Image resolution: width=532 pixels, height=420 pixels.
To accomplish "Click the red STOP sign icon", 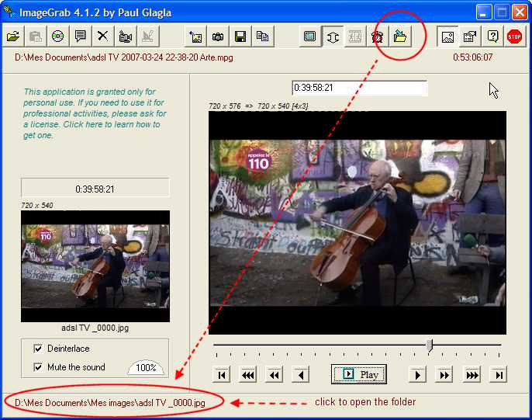I will tap(515, 36).
